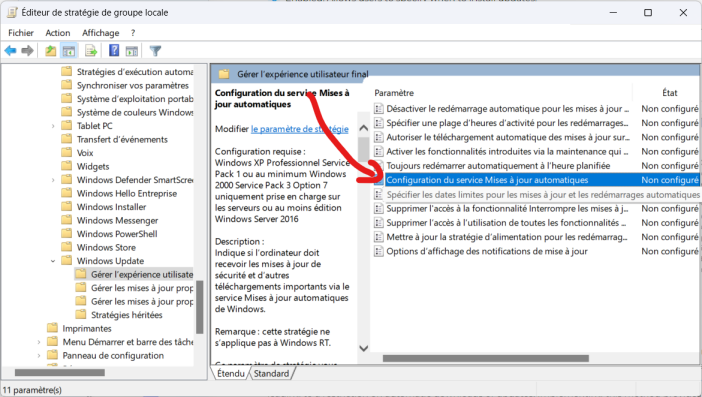The height and width of the screenshot is (397, 702).
Task: Click the policy icon beside Mettre à jour la stratégie
Action: point(379,237)
